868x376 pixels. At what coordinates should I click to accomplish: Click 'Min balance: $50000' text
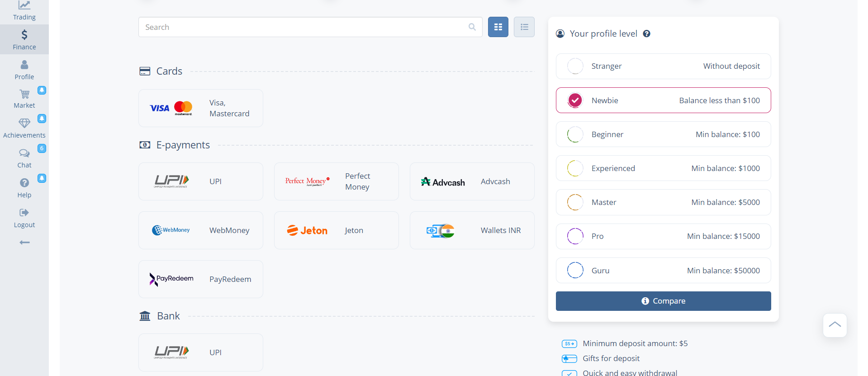tap(723, 271)
